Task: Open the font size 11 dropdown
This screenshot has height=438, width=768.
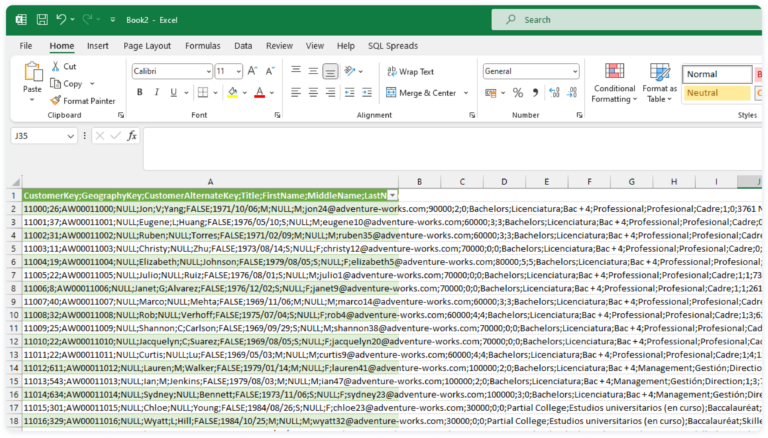Action: point(239,72)
